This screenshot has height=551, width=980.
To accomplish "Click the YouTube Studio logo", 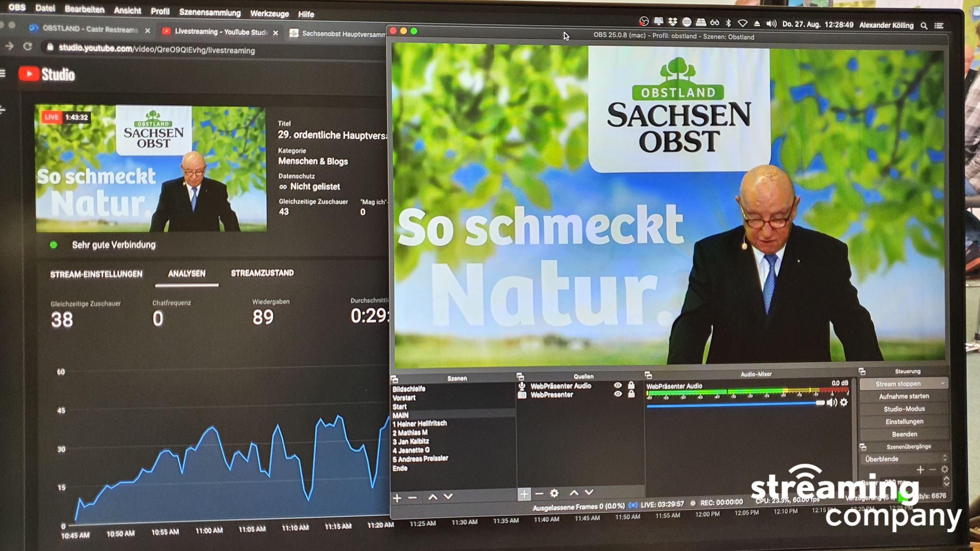I will pyautogui.click(x=47, y=74).
